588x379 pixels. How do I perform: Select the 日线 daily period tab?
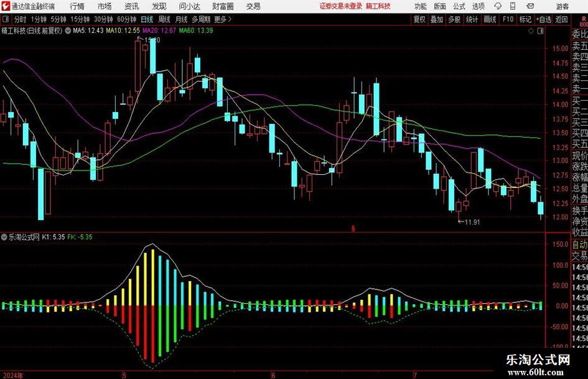click(147, 19)
